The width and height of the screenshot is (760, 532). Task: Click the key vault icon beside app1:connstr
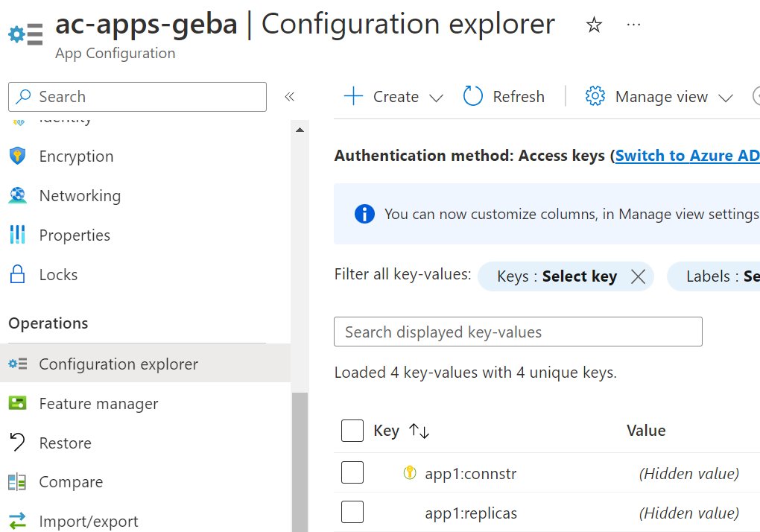tap(410, 472)
